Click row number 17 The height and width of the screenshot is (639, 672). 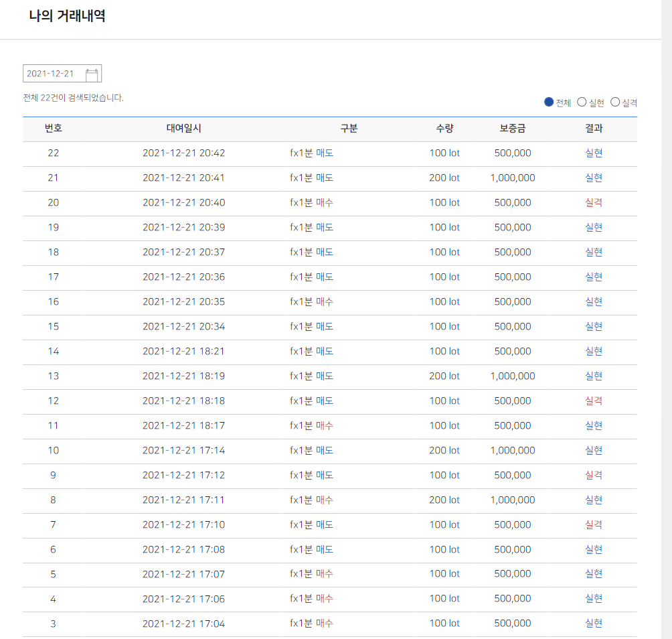click(53, 277)
